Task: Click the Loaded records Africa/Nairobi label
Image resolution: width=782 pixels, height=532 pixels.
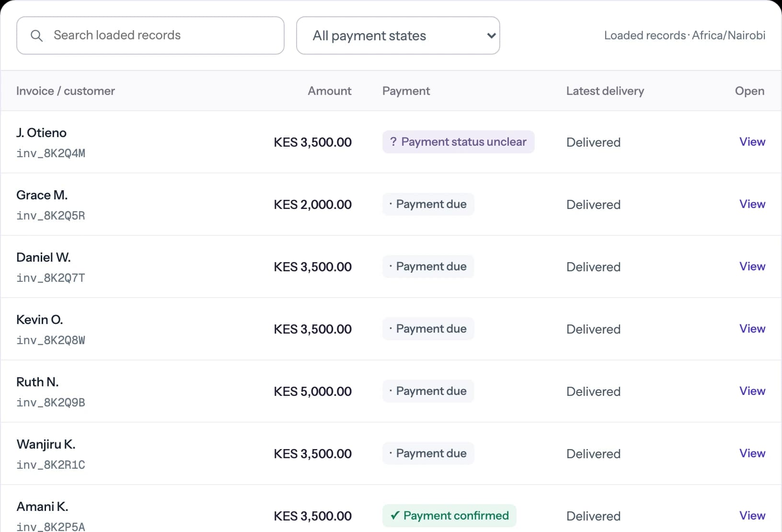Action: pos(685,35)
